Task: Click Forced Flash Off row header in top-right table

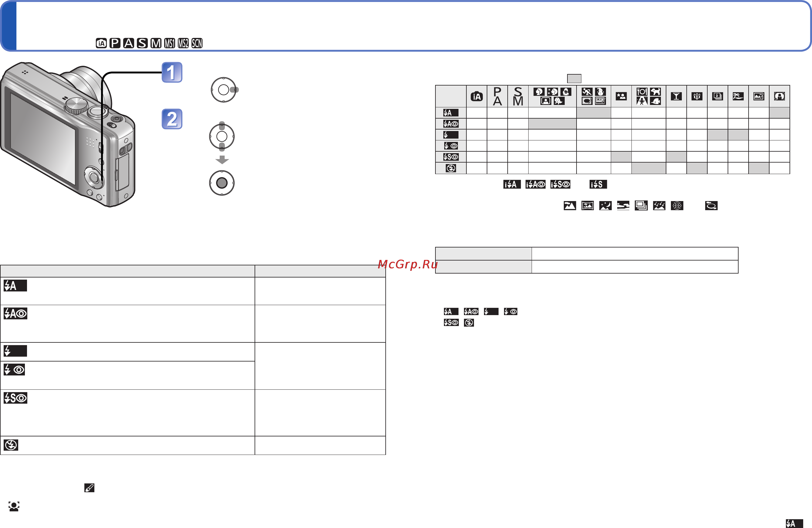Action: (451, 168)
